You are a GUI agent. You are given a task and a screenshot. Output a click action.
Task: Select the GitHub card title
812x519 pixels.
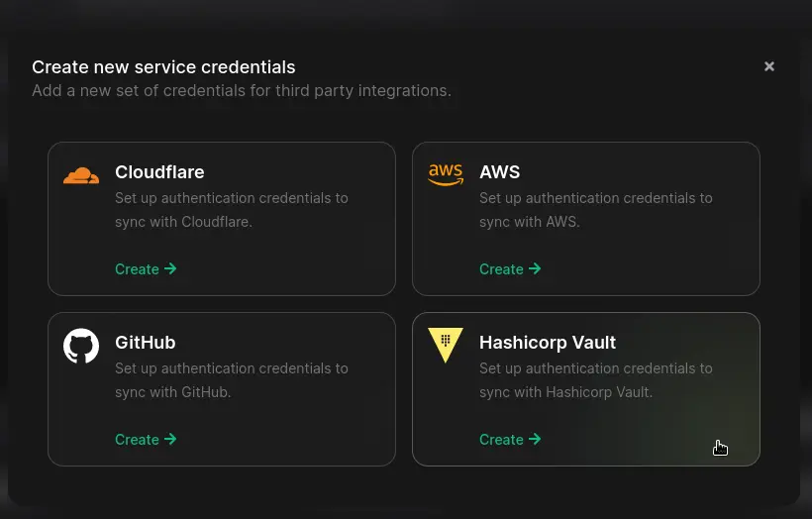[x=145, y=343]
